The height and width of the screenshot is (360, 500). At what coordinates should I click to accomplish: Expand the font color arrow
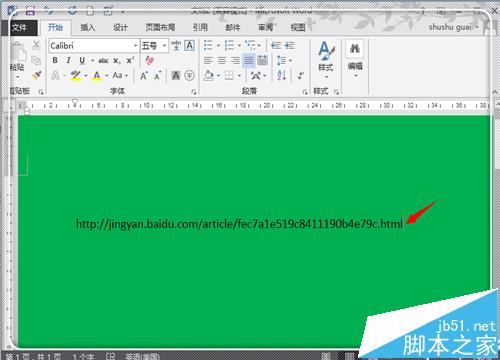pos(107,76)
